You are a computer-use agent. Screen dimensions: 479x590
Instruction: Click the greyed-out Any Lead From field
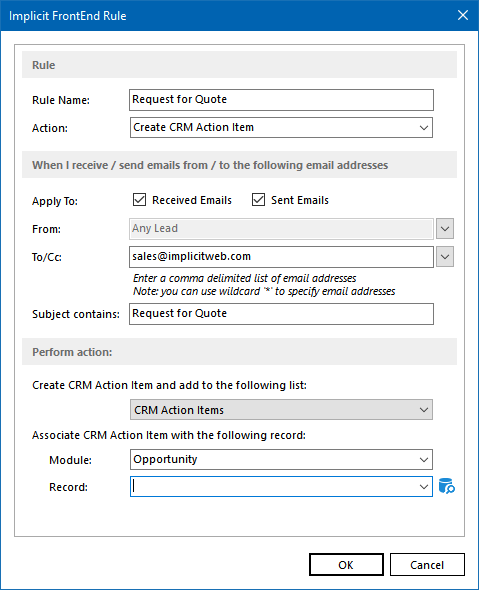pos(281,229)
